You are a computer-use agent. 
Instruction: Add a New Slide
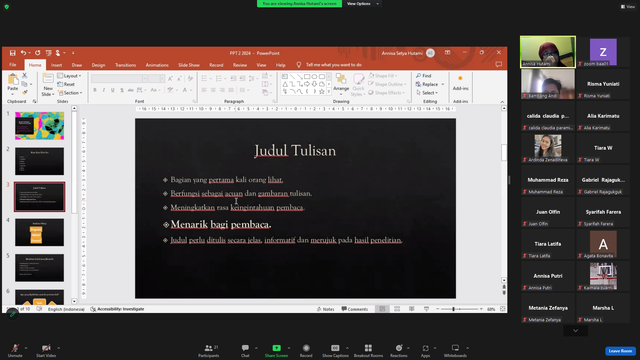[x=48, y=85]
